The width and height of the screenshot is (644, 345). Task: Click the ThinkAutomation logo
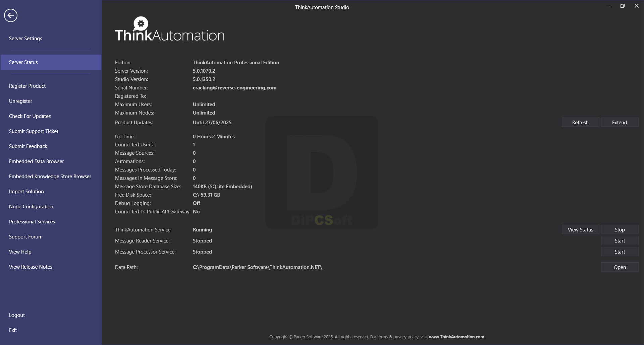(170, 29)
